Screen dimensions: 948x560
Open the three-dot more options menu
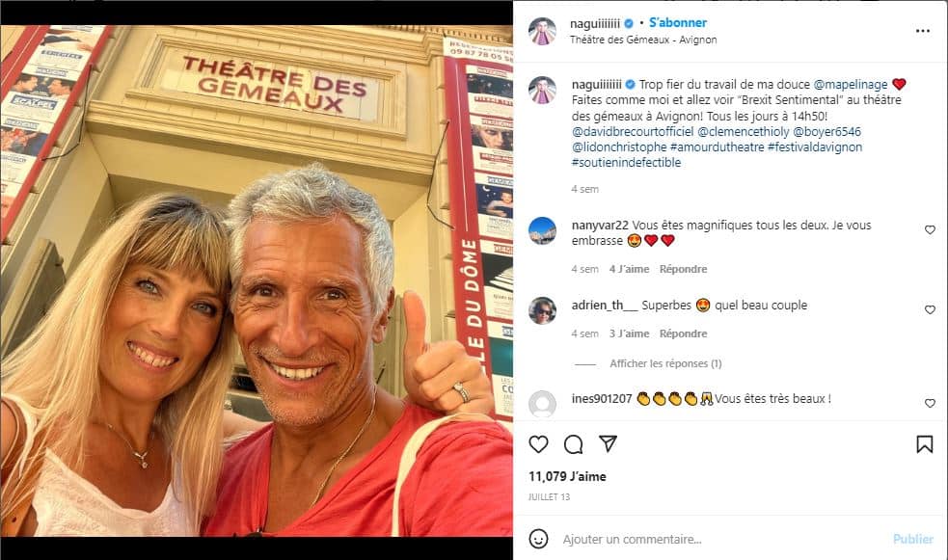click(923, 31)
